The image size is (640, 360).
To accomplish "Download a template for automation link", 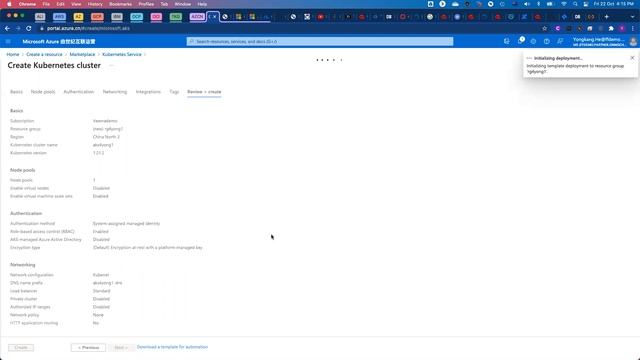I will [x=172, y=347].
